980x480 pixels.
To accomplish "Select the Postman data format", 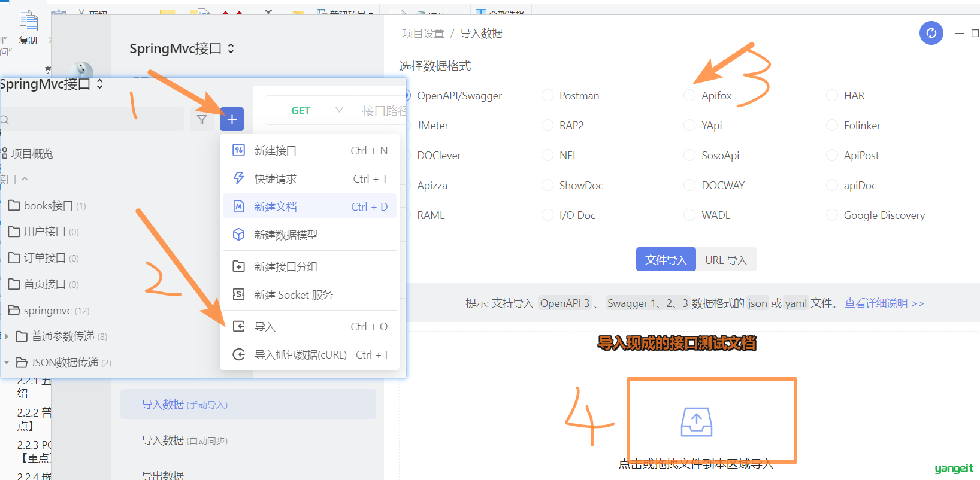I will (x=570, y=96).
